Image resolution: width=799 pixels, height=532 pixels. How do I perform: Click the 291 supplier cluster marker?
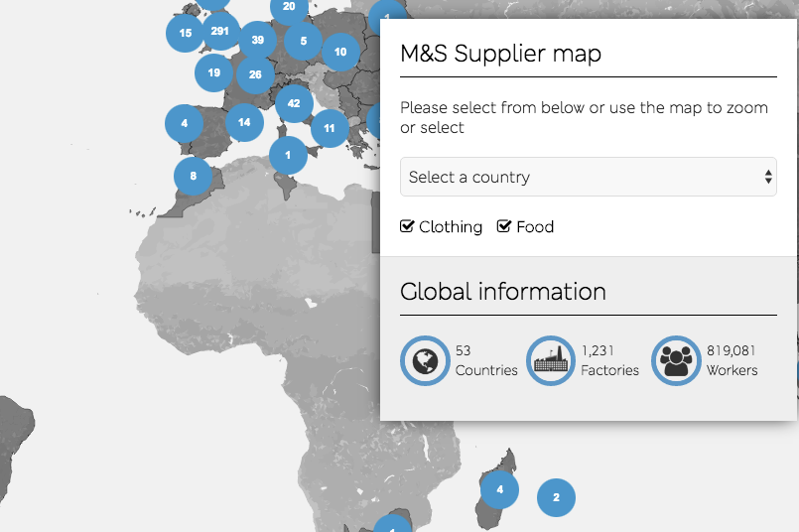[220, 31]
